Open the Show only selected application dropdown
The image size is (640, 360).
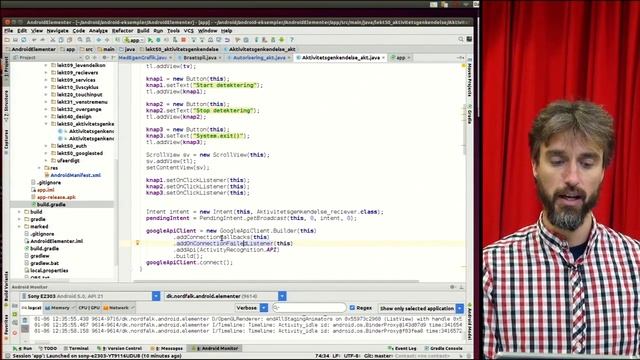pos(460,308)
